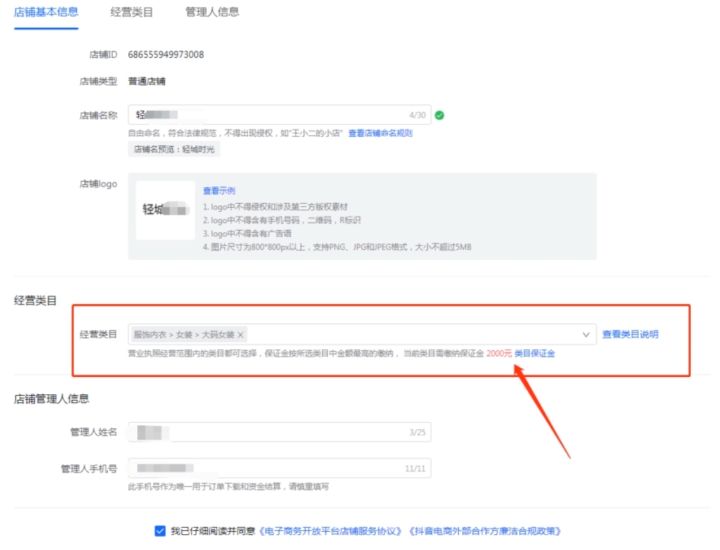Click the 店铺ID number text
Image resolution: width=720 pixels, height=550 pixels.
point(166,54)
